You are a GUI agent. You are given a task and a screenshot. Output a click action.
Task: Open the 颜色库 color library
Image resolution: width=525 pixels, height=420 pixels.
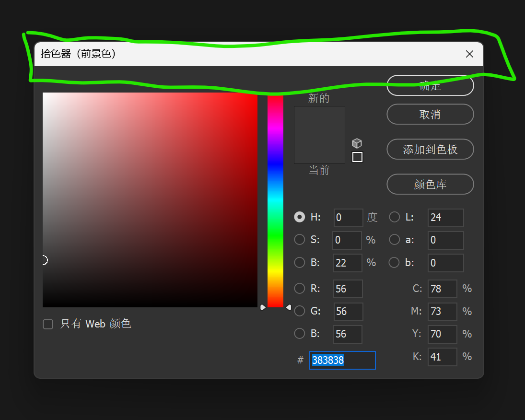tap(430, 184)
